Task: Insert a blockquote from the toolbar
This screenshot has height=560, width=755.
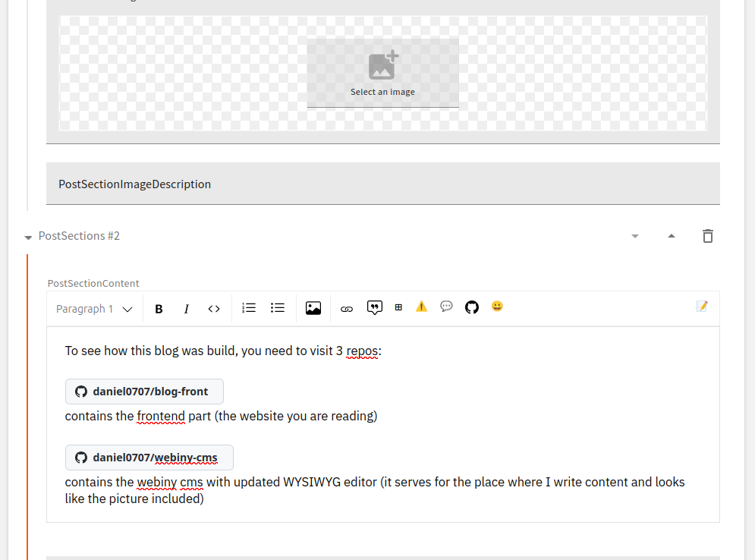Action: pos(374,307)
